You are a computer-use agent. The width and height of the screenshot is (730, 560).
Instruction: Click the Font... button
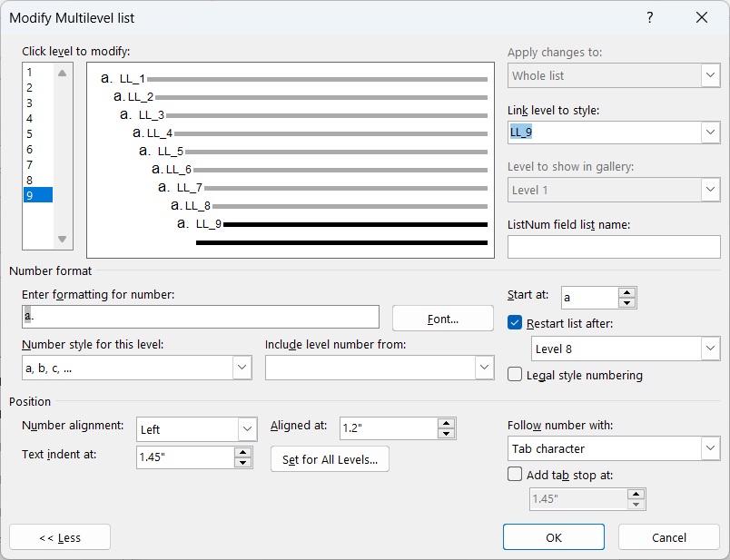point(442,319)
